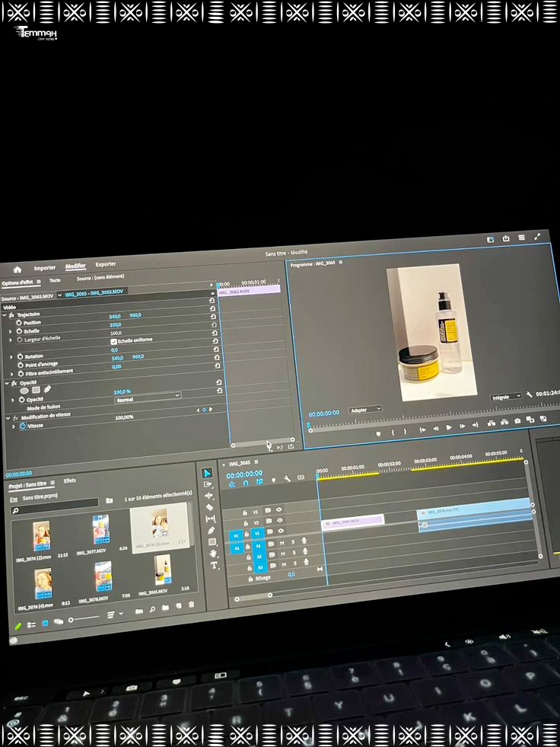Draw a free-form Bezier opacity mask
The height and width of the screenshot is (747, 560).
(47, 389)
